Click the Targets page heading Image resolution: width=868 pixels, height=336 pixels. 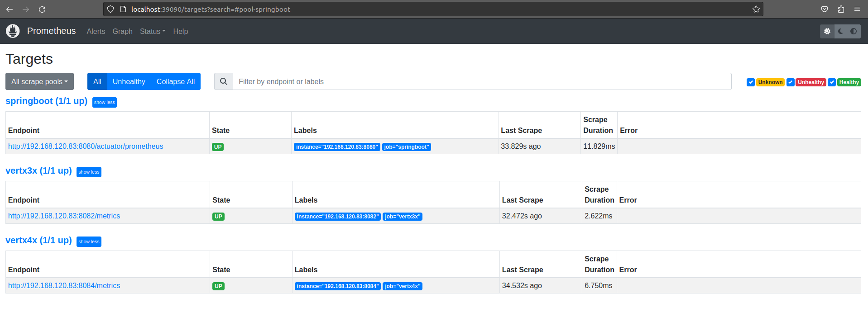click(x=29, y=59)
